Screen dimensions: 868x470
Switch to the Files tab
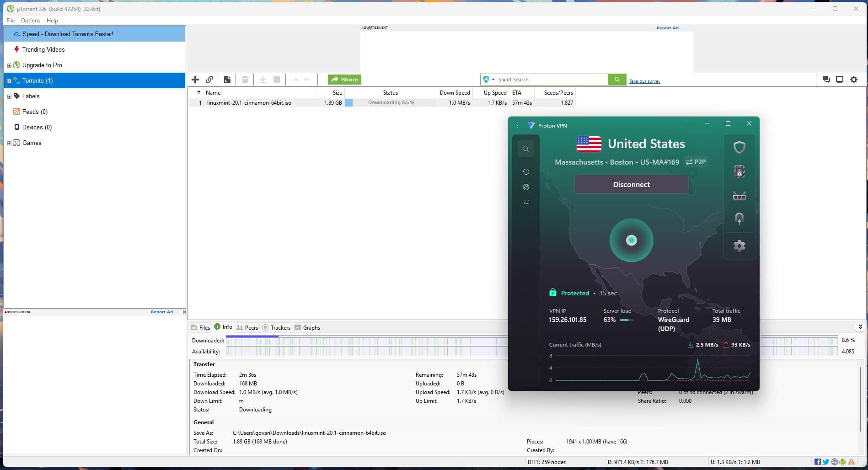[x=200, y=327]
